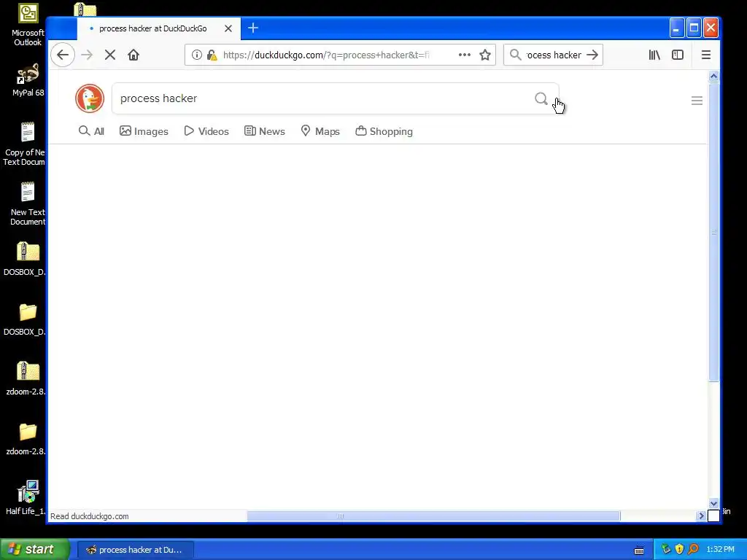Screen dimensions: 747x560
Task: Click browser search box text field
Action: [554, 55]
